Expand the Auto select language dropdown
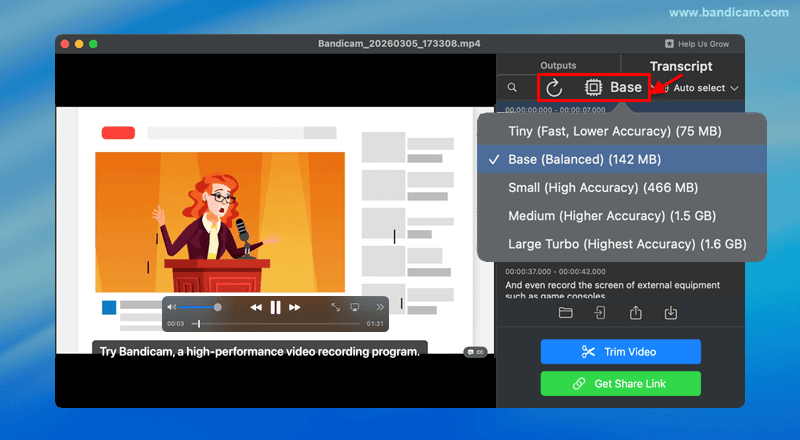Image resolution: width=800 pixels, height=440 pixels. (705, 88)
